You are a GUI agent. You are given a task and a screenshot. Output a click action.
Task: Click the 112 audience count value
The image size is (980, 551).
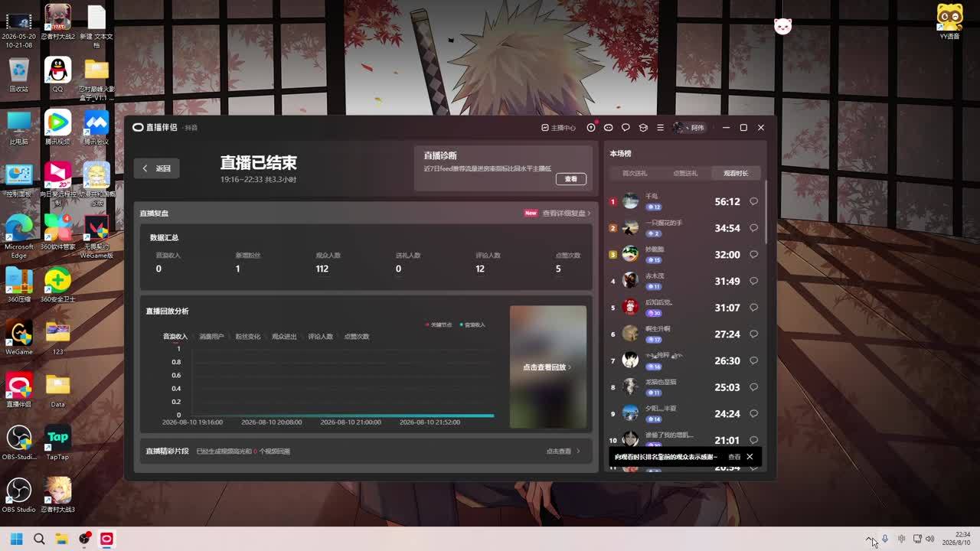point(322,269)
